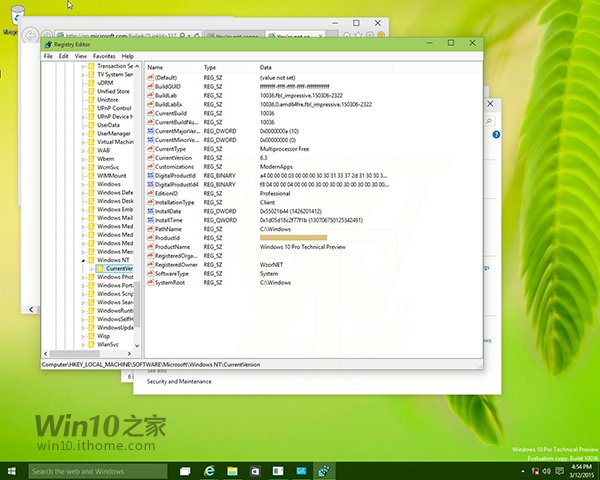This screenshot has height=480, width=600.
Task: Expand the CurrentVersion tree key
Action: [x=91, y=269]
